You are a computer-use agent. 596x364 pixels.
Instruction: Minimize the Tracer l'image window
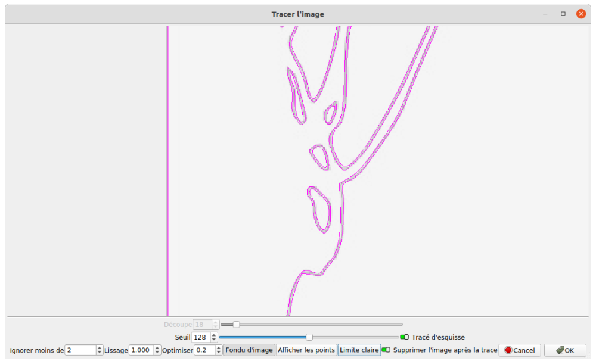click(545, 14)
